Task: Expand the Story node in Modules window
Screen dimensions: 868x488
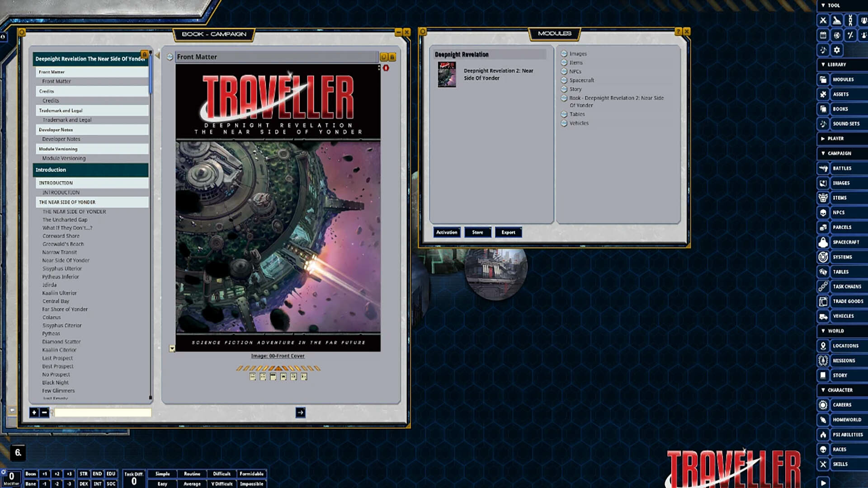Action: click(x=564, y=89)
